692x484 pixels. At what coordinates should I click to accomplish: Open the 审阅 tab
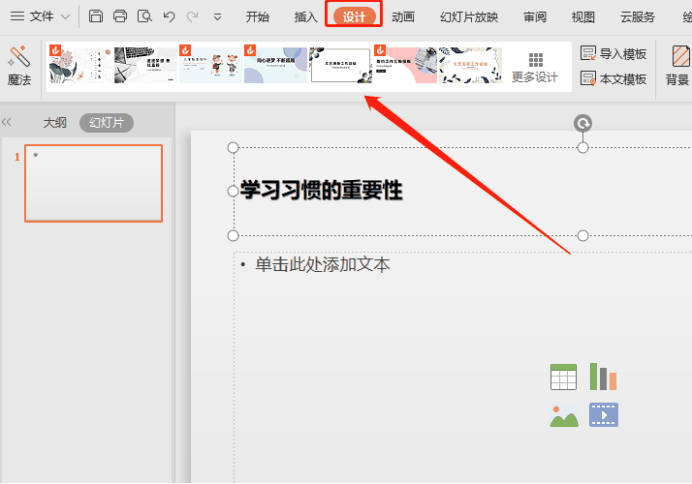point(535,17)
